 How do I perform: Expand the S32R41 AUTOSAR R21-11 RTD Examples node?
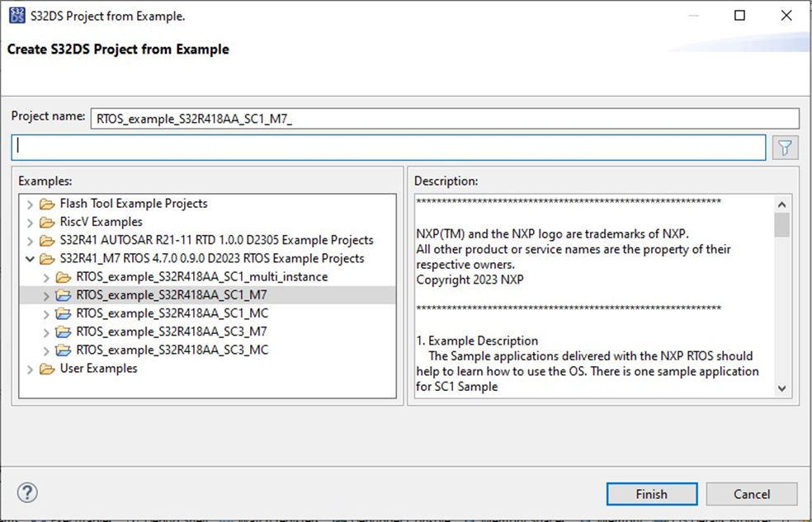30,240
